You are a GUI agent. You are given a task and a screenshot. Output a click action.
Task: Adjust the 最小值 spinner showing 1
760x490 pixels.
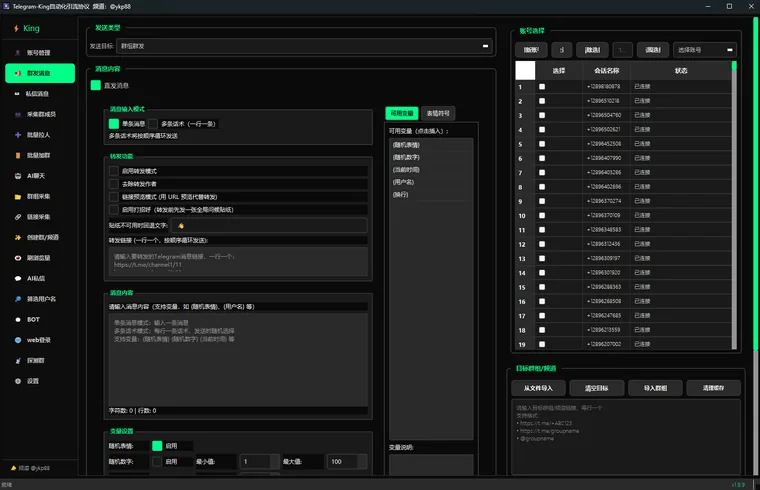(x=259, y=461)
